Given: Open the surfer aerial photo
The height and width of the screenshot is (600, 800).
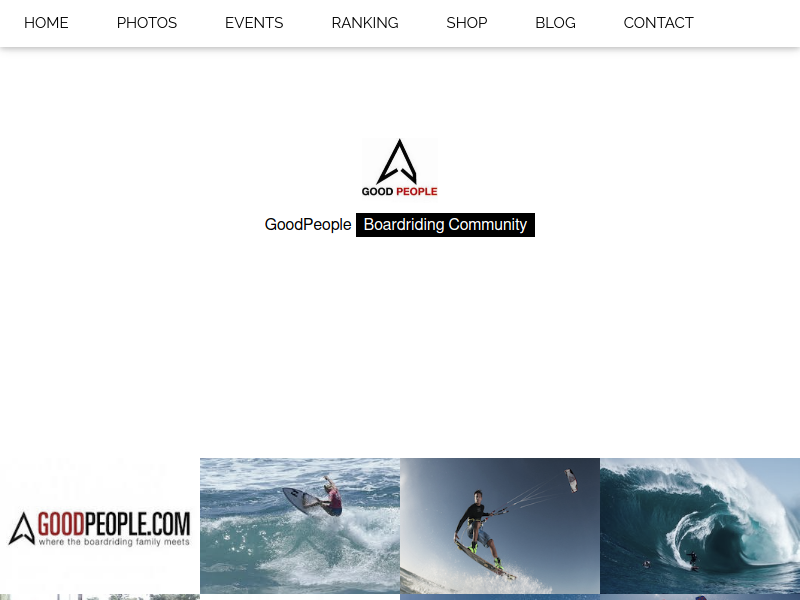Looking at the screenshot, I should pos(300,526).
